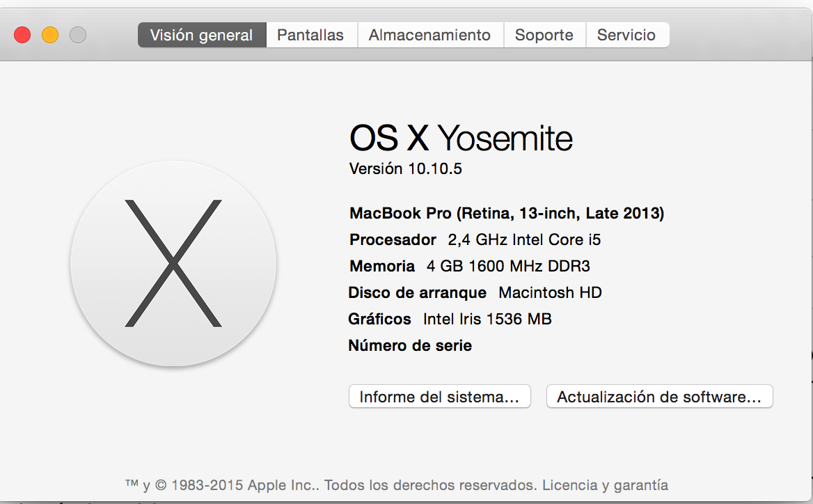Click the Gráficos Intel Iris line
Image resolution: width=813 pixels, height=504 pixels.
point(450,319)
